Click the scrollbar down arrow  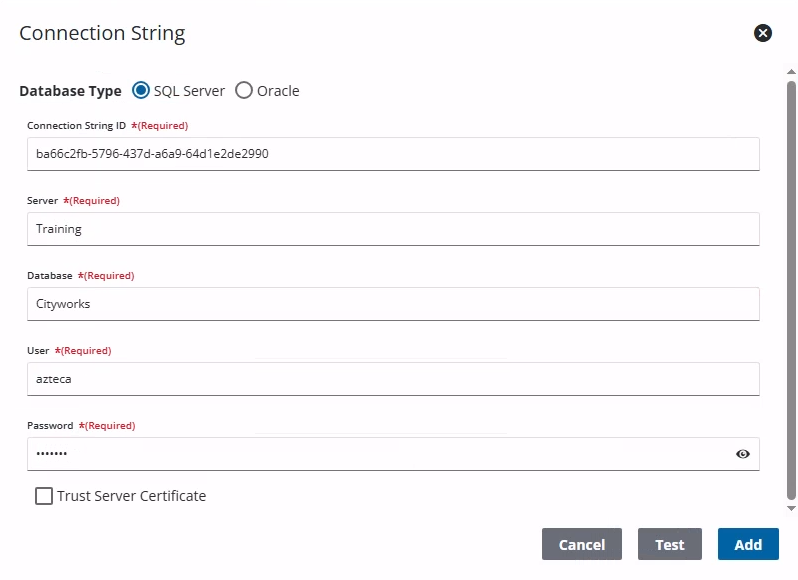pos(792,508)
